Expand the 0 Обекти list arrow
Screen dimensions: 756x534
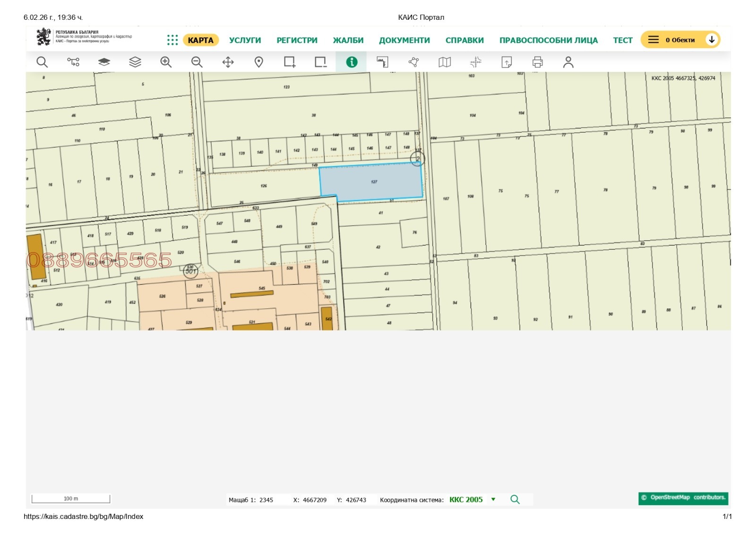click(711, 40)
